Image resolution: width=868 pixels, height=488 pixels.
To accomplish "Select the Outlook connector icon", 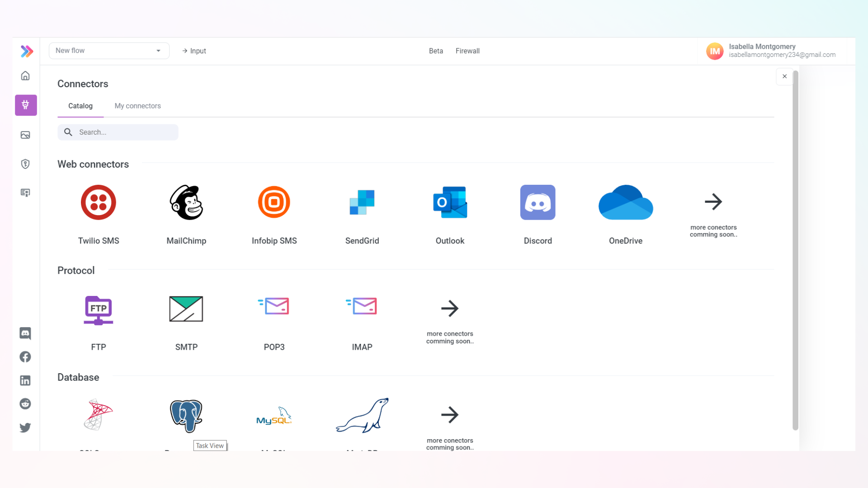I will pos(450,202).
